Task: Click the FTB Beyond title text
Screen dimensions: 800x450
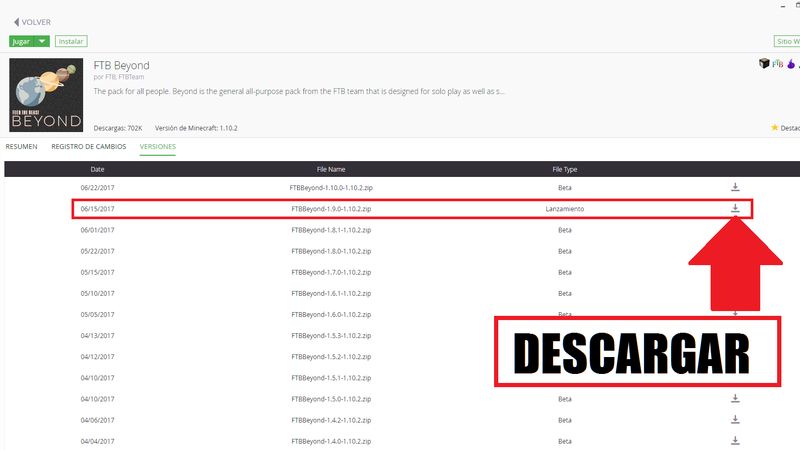Action: click(121, 65)
